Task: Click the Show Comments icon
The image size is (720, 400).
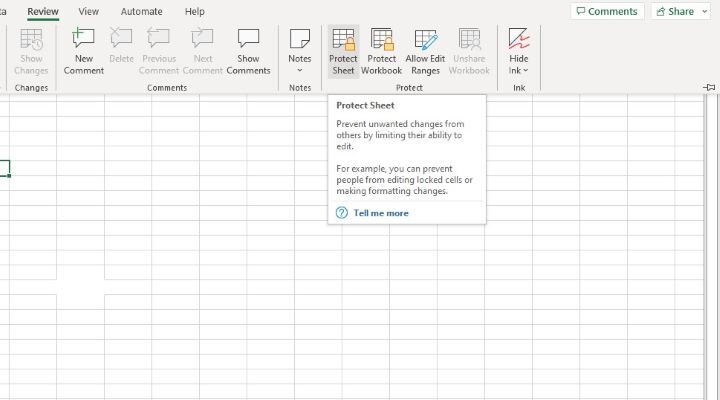Action: [248, 40]
